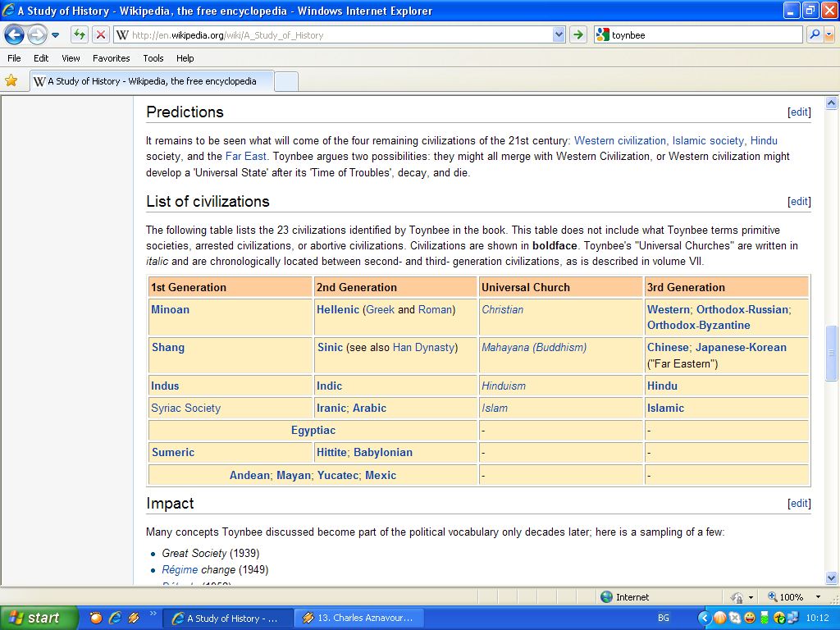The height and width of the screenshot is (630, 840).
Task: Click the Stop loading red X icon
Action: tap(100, 34)
